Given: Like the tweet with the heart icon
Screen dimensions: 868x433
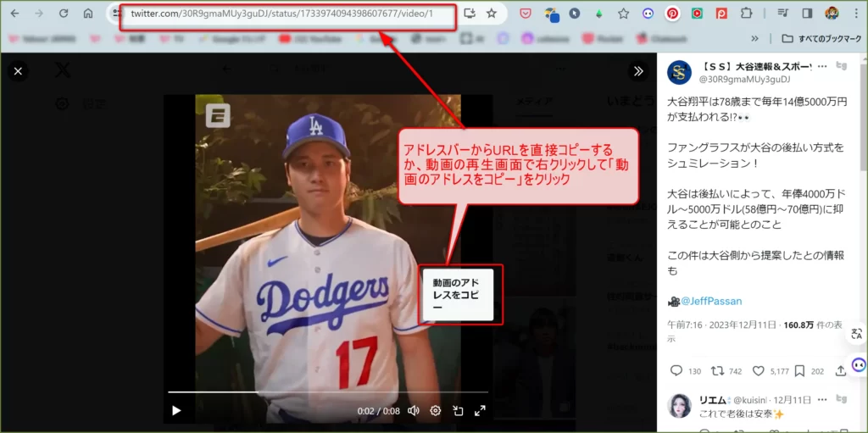Looking at the screenshot, I should click(x=757, y=370).
